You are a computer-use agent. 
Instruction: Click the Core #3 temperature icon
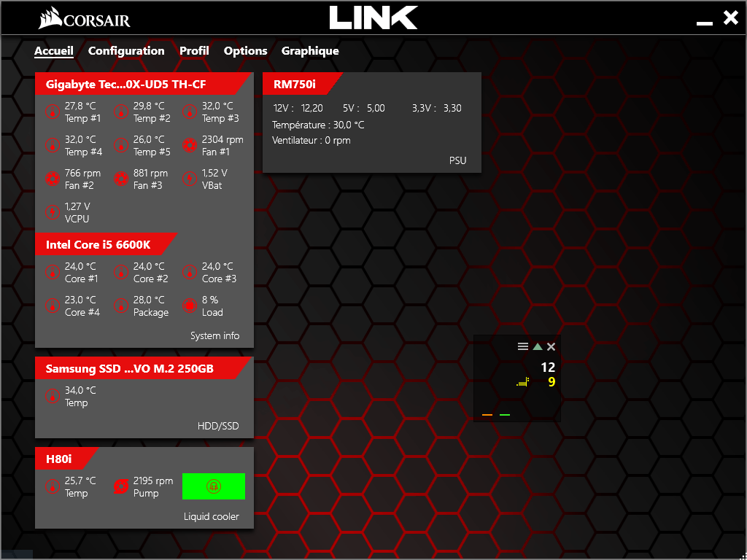tap(190, 273)
